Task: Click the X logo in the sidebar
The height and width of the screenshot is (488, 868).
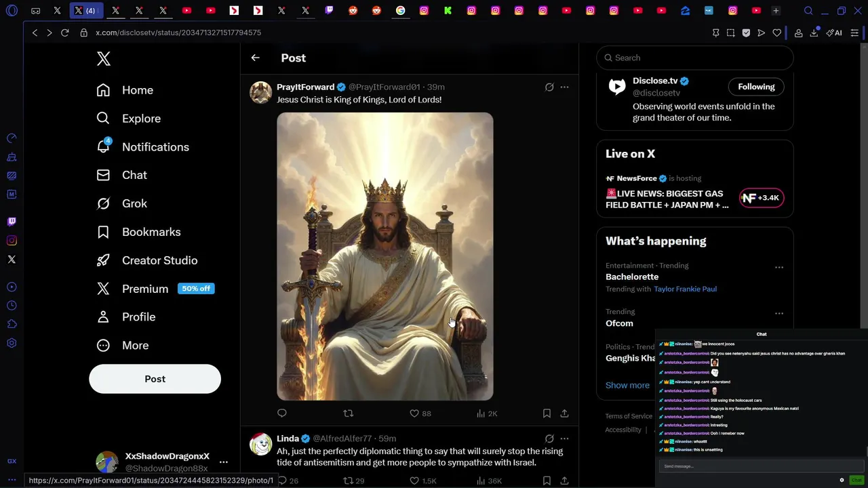Action: 104,59
